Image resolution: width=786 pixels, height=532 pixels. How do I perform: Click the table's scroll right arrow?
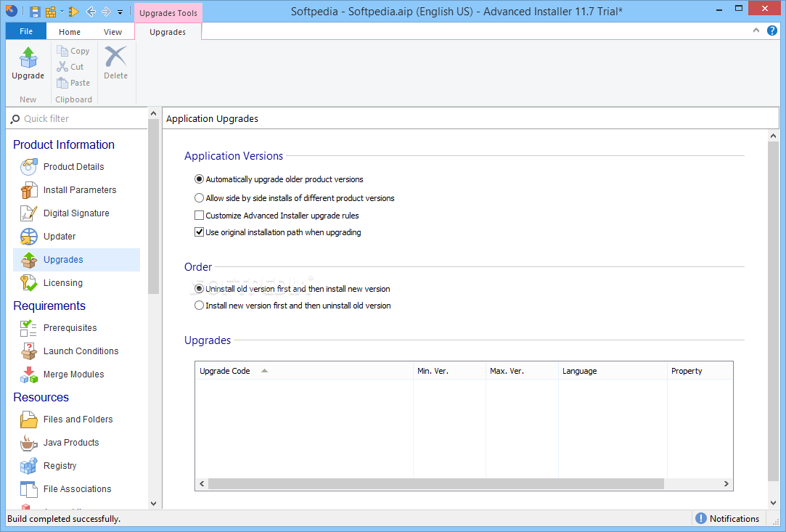point(726,484)
